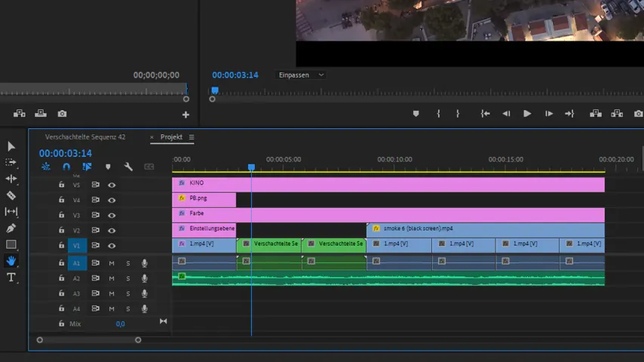Open the Einpassen zoom dropdown
The height and width of the screenshot is (362, 644).
pyautogui.click(x=301, y=75)
